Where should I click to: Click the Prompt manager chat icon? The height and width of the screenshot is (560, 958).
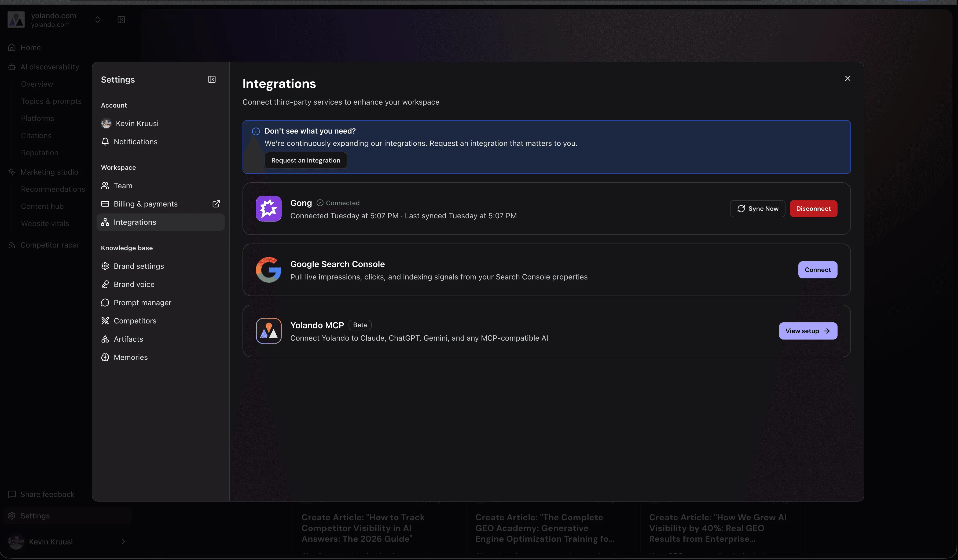pos(105,303)
